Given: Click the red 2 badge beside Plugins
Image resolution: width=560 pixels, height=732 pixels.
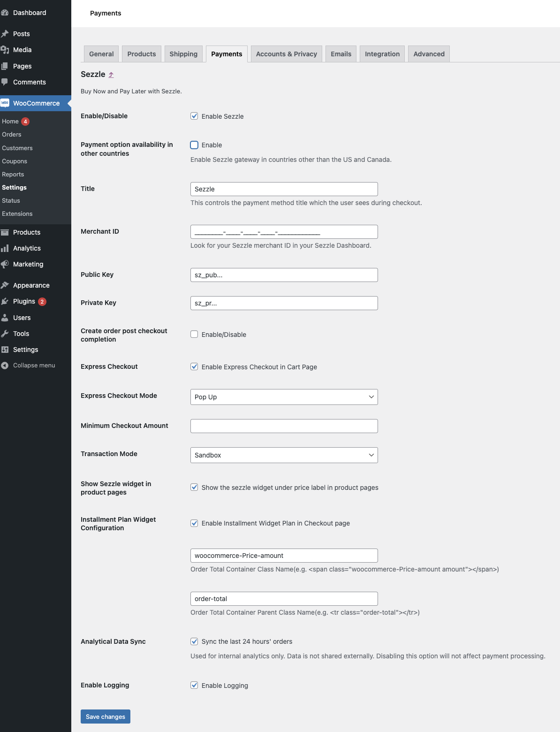Looking at the screenshot, I should 42,302.
